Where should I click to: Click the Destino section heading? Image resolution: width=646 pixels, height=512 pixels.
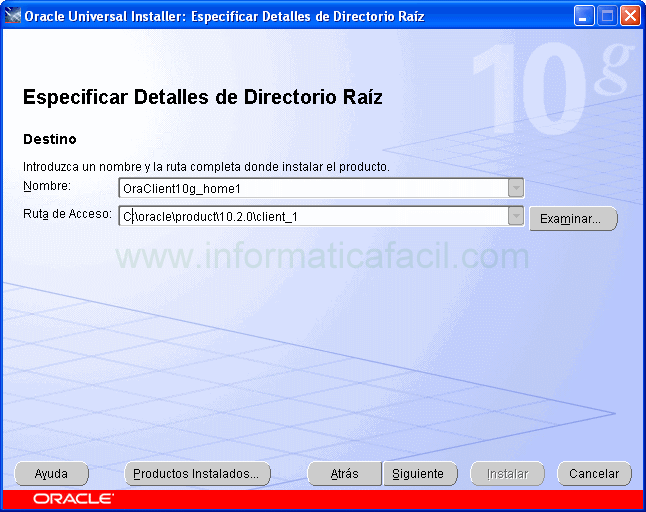click(x=50, y=139)
